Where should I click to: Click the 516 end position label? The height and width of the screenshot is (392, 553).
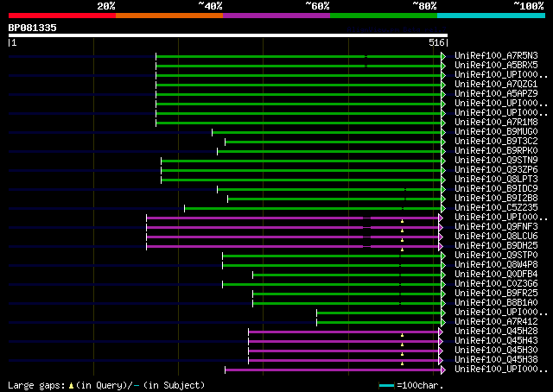pos(436,42)
